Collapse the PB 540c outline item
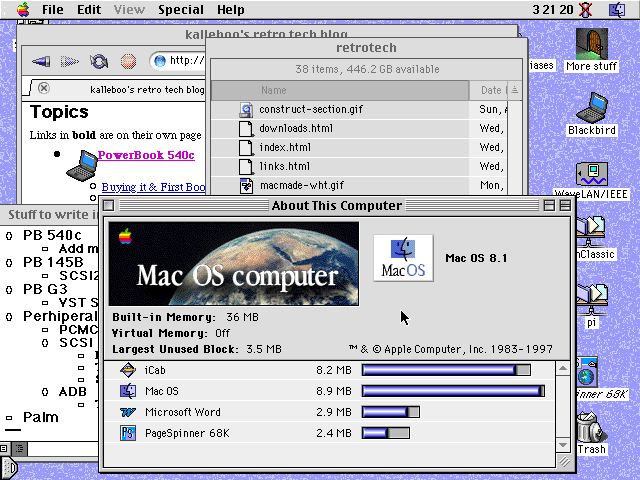 pos(9,236)
